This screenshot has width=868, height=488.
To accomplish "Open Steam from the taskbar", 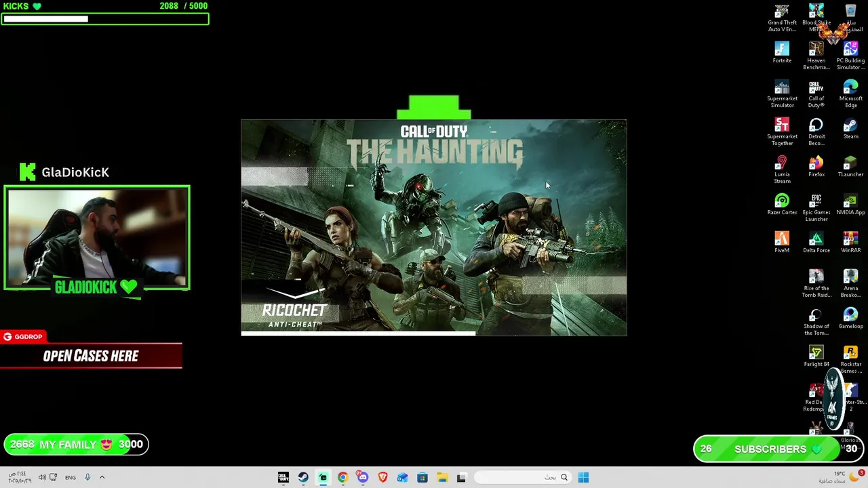I will [303, 477].
